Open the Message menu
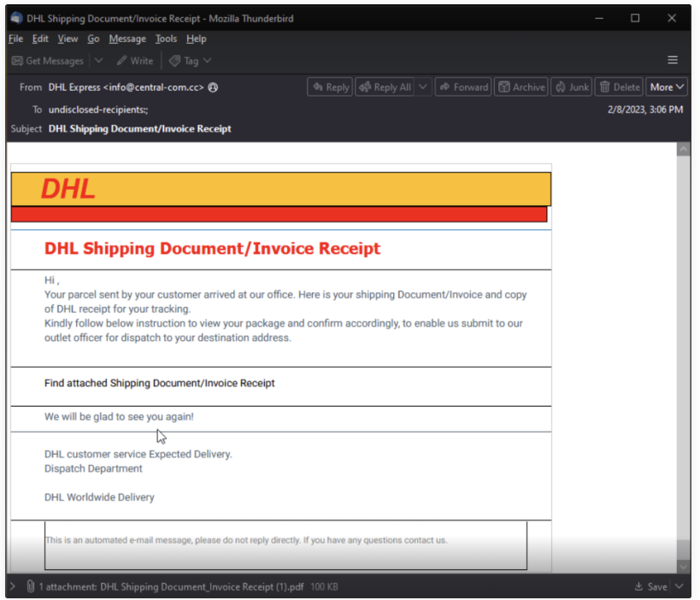The height and width of the screenshot is (600, 700). [127, 38]
